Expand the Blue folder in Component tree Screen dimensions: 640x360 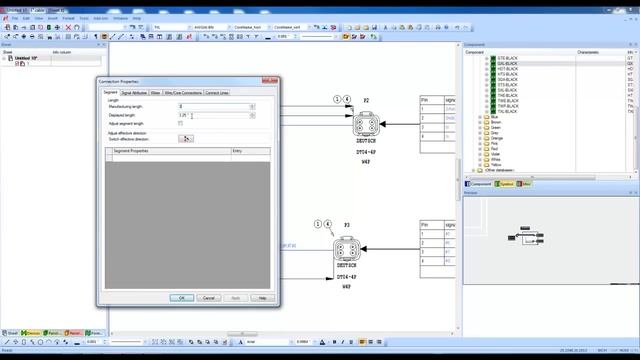tap(480, 117)
